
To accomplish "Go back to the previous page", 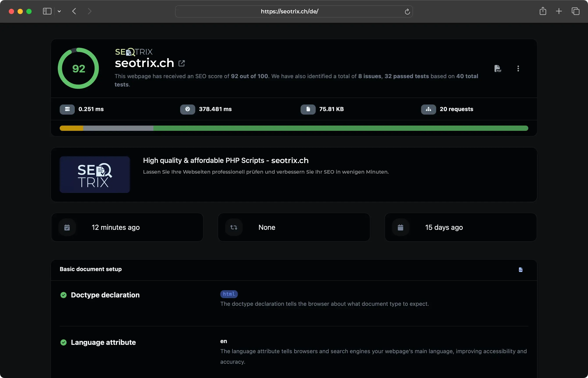I will (x=74, y=11).
